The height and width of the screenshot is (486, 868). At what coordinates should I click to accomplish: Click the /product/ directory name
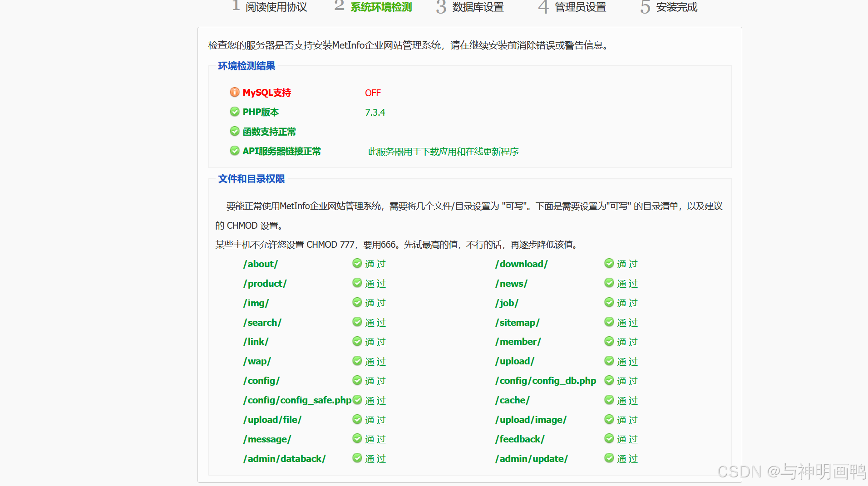[265, 284]
